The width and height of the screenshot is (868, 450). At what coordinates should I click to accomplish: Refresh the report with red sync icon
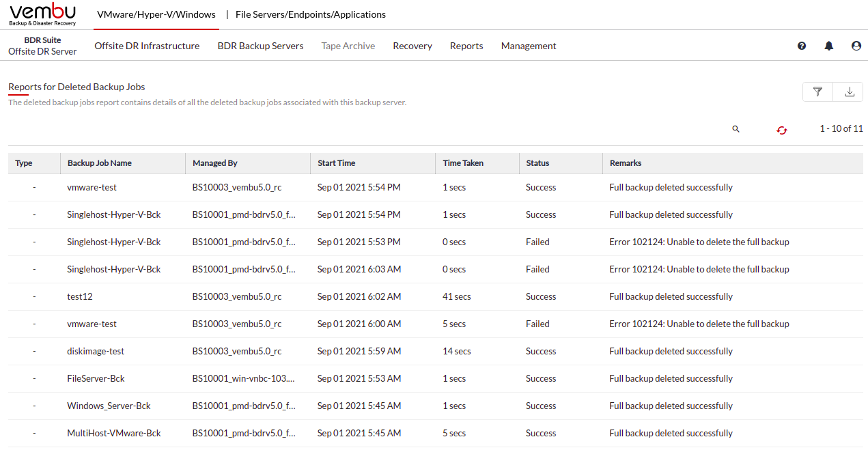(782, 130)
